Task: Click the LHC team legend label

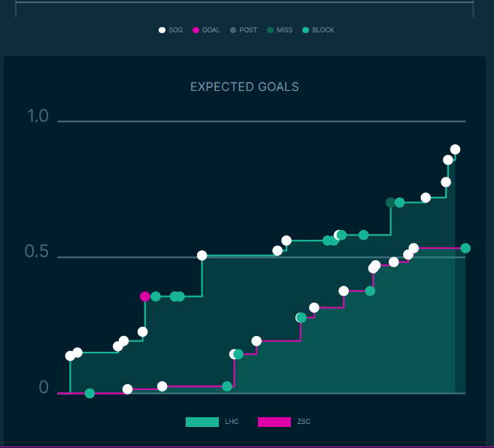Action: point(232,422)
